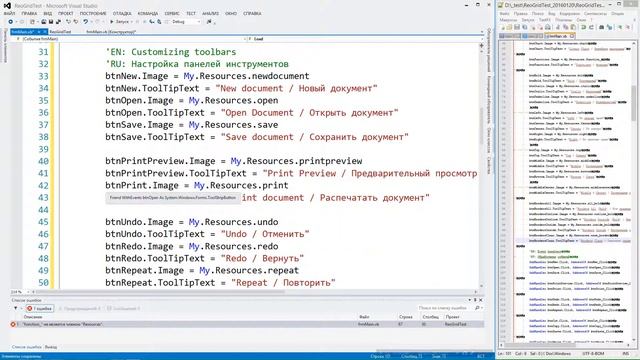Click My.Resources.printpreview on line 40
The width and height of the screenshot is (640, 360).
296,161
